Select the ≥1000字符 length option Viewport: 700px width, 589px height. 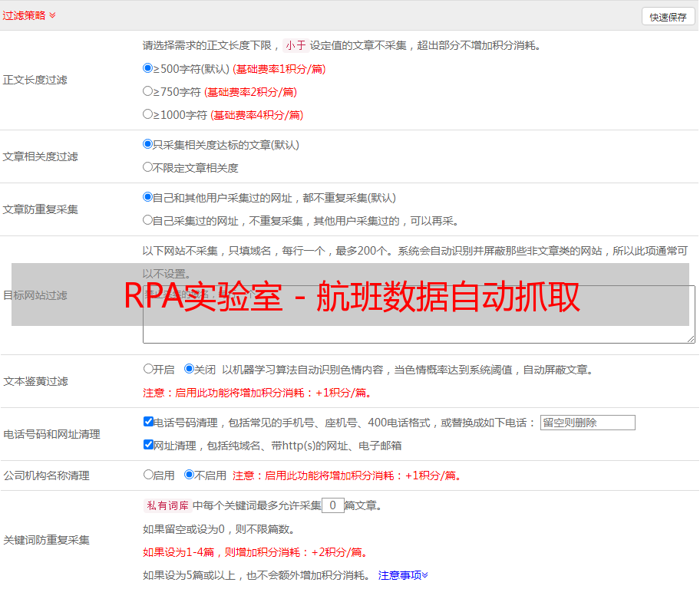[x=148, y=114]
